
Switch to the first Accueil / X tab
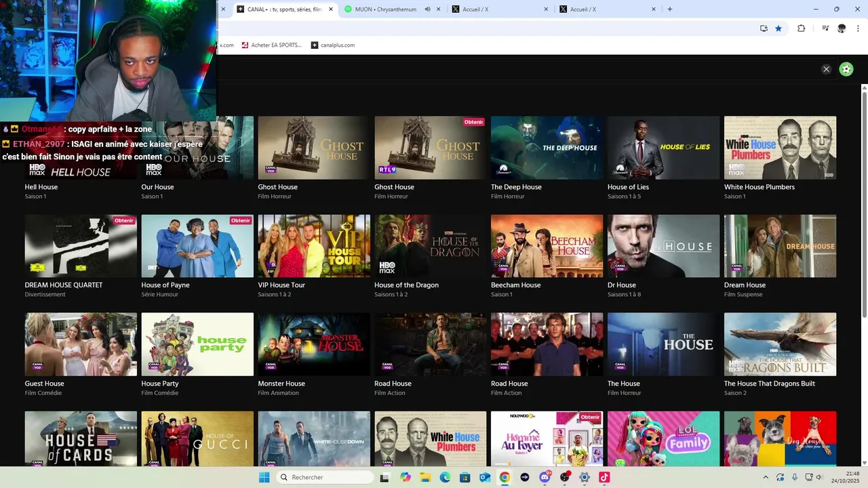pos(500,9)
